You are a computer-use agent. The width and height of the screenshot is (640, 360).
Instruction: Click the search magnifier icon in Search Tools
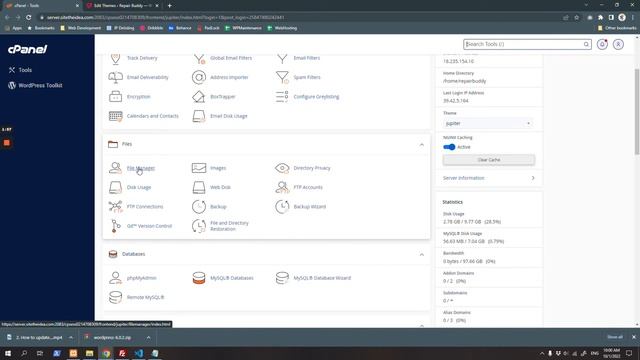[586, 44]
